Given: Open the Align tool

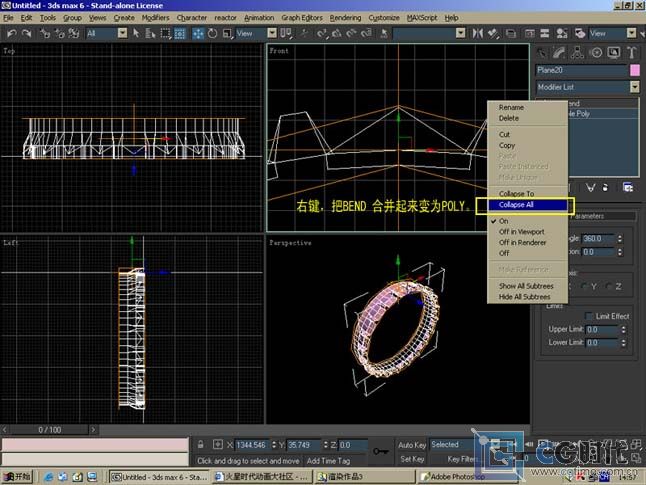Looking at the screenshot, I should pyautogui.click(x=493, y=33).
